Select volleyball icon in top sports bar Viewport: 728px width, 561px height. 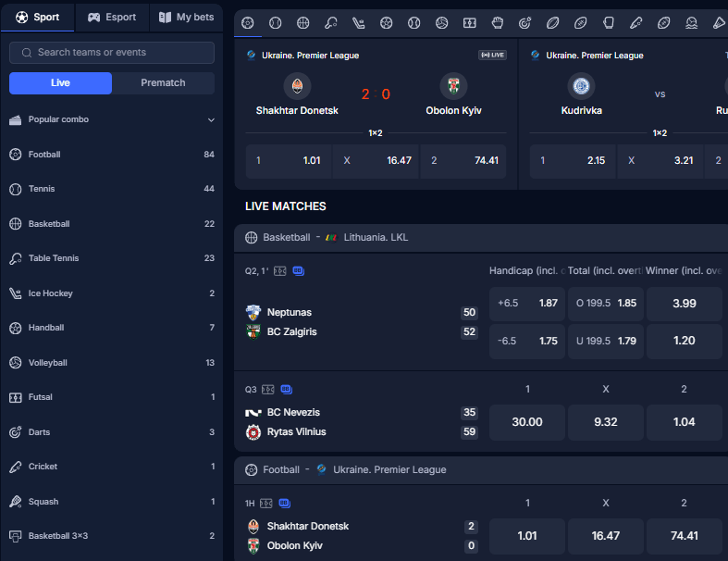coord(441,23)
